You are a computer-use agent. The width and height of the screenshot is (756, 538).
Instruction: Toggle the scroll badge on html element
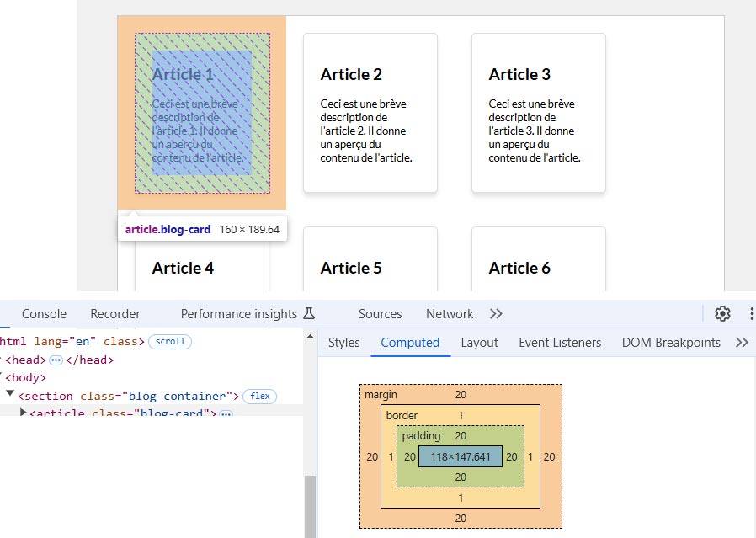(170, 342)
